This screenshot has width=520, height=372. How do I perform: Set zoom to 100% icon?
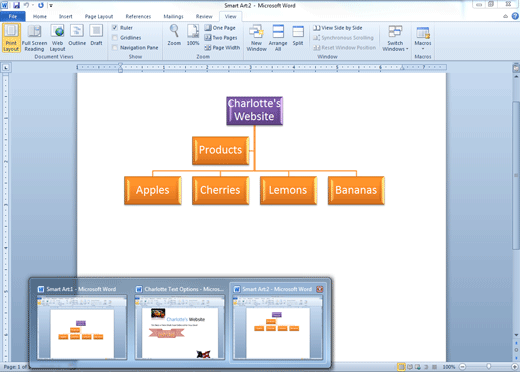coord(193,35)
